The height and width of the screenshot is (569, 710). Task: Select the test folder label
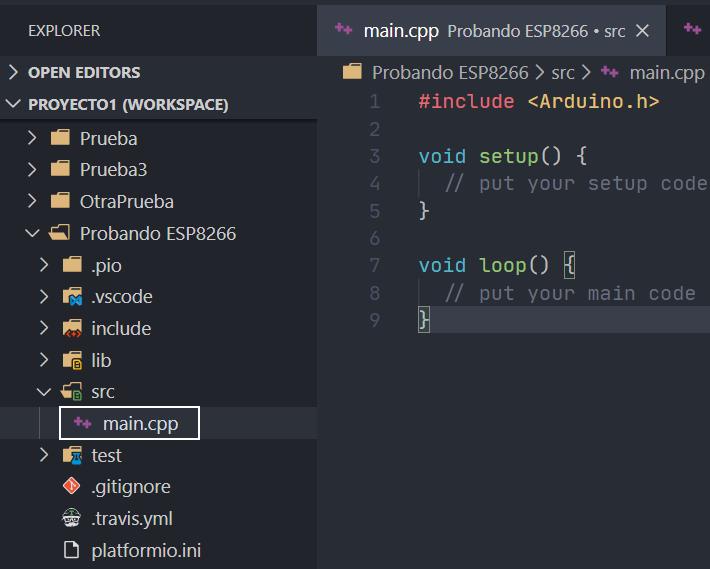pos(106,455)
